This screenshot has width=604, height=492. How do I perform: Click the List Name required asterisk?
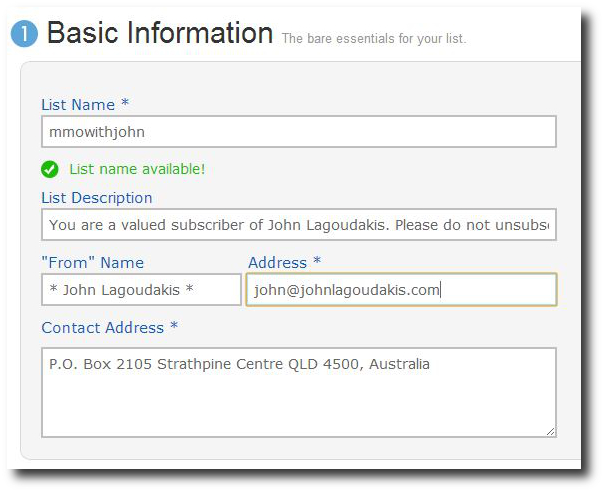click(x=125, y=104)
